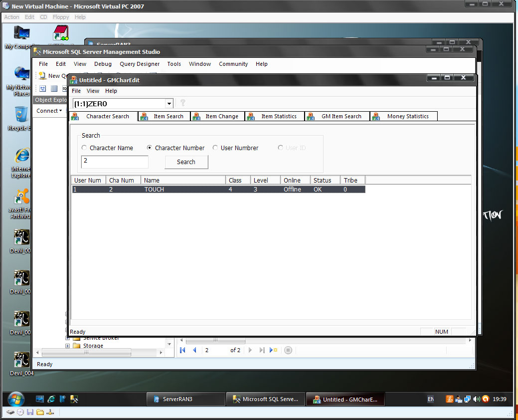Switch to GM Item Search tab
The height and width of the screenshot is (420, 518).
click(337, 116)
